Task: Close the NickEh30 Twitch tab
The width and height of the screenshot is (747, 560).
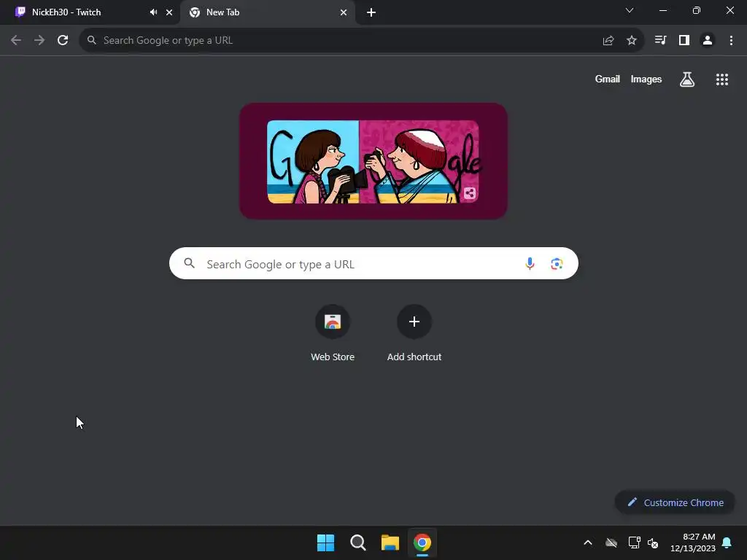Action: [169, 12]
